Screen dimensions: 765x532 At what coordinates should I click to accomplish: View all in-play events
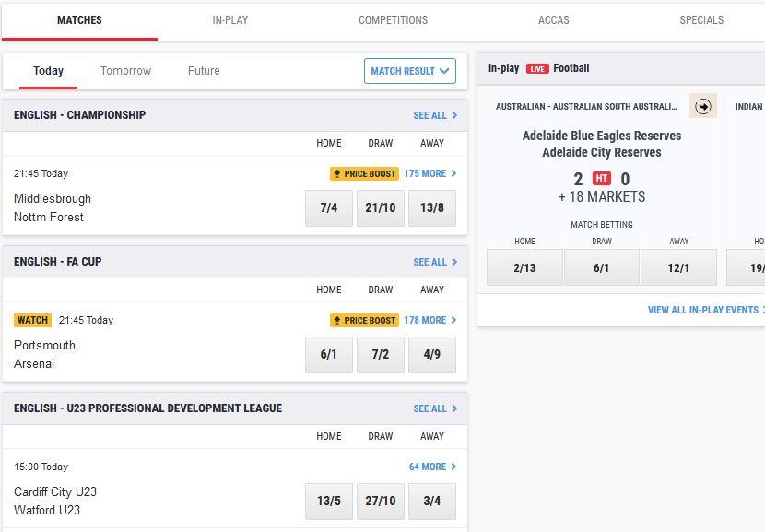(x=705, y=310)
